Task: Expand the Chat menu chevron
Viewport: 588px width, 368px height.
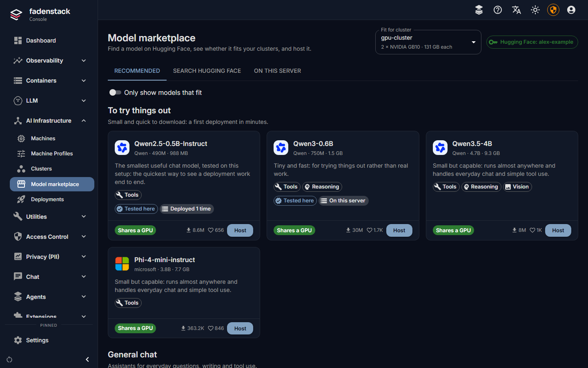Action: click(x=84, y=277)
